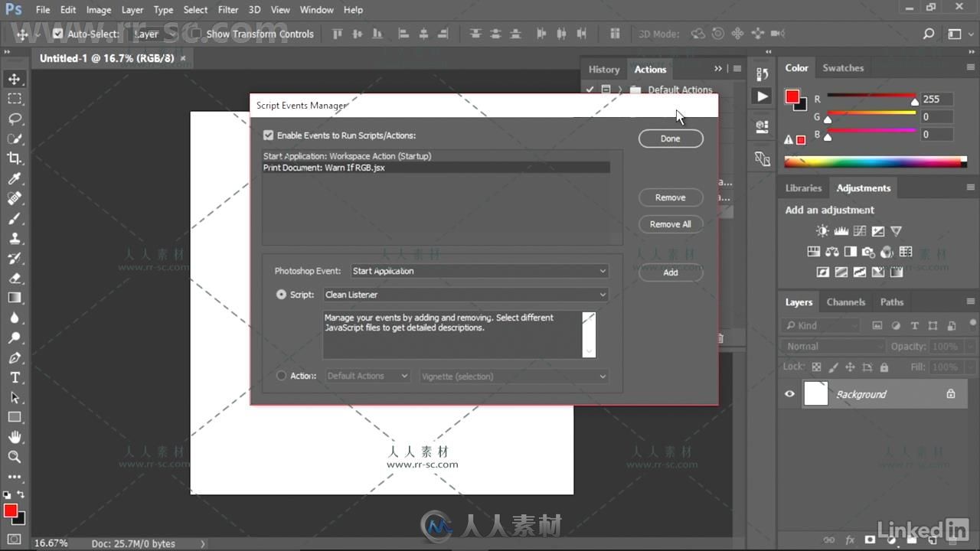The image size is (980, 551).
Task: Click the Levels adjustment icon
Action: (x=841, y=231)
